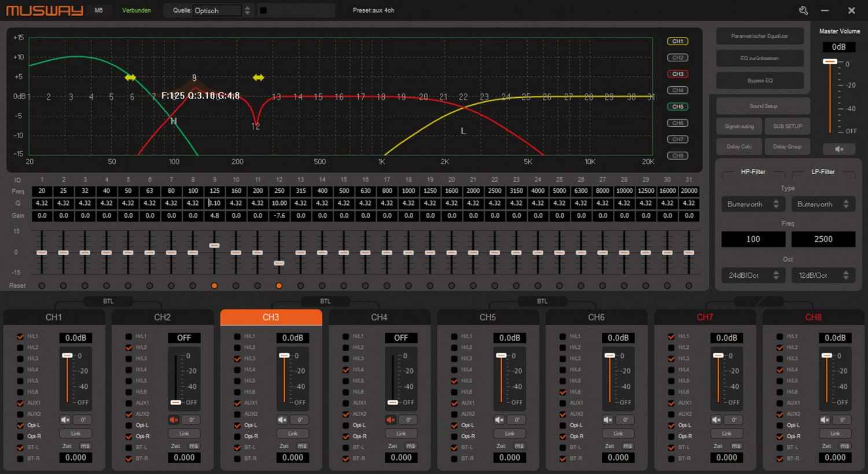Screen dimensions: 868x474
Task: Mute channel CH7 speaker icon
Action: tap(716, 420)
